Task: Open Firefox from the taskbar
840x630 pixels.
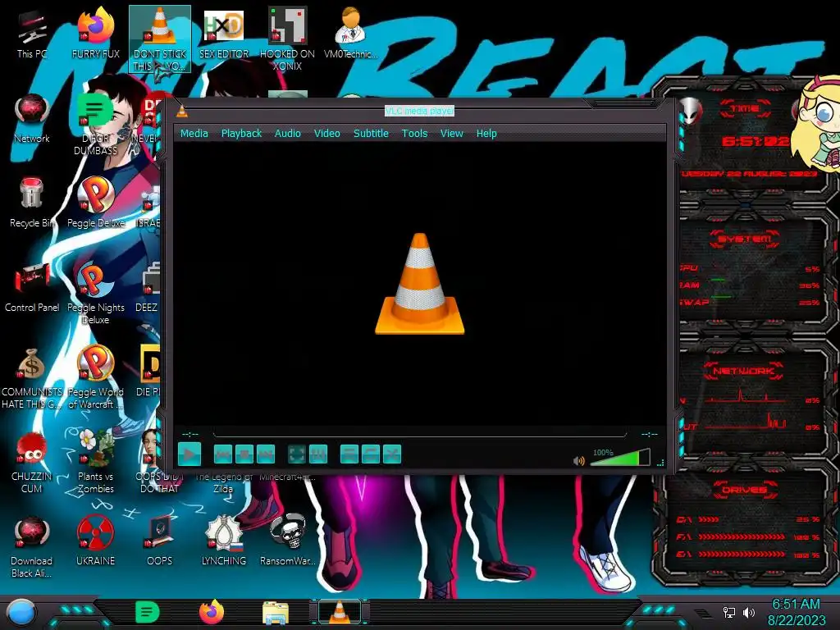Action: (x=212, y=612)
